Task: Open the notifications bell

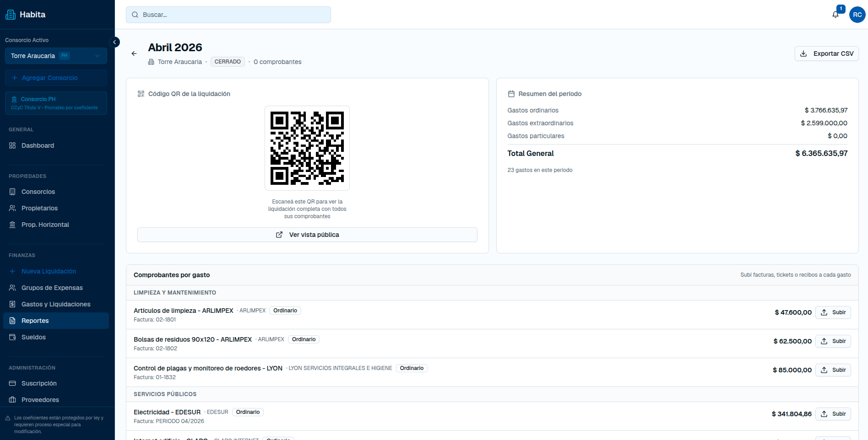Action: (x=835, y=15)
